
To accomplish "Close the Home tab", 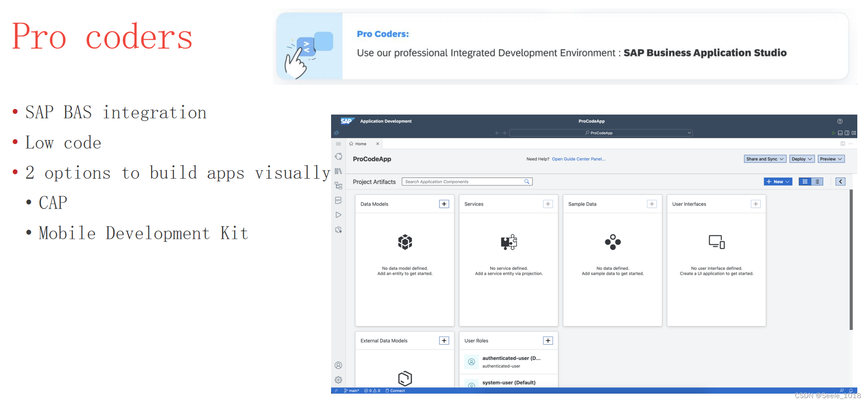I will point(377,144).
